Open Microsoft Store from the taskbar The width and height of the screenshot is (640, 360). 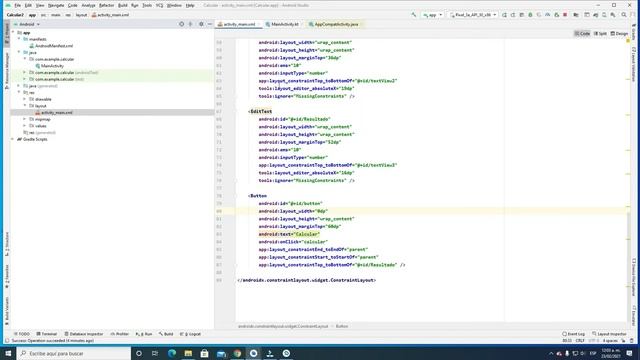point(204,353)
